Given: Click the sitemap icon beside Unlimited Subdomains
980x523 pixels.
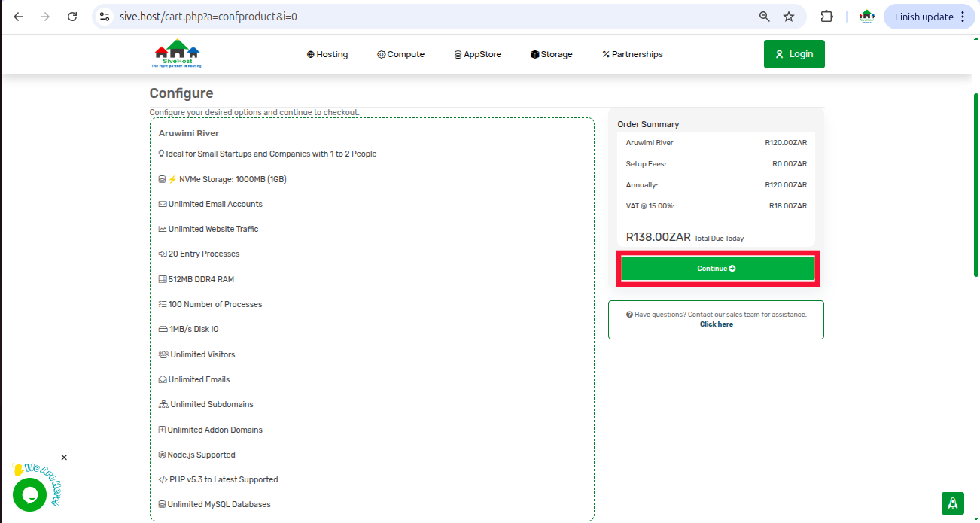Looking at the screenshot, I should point(163,404).
